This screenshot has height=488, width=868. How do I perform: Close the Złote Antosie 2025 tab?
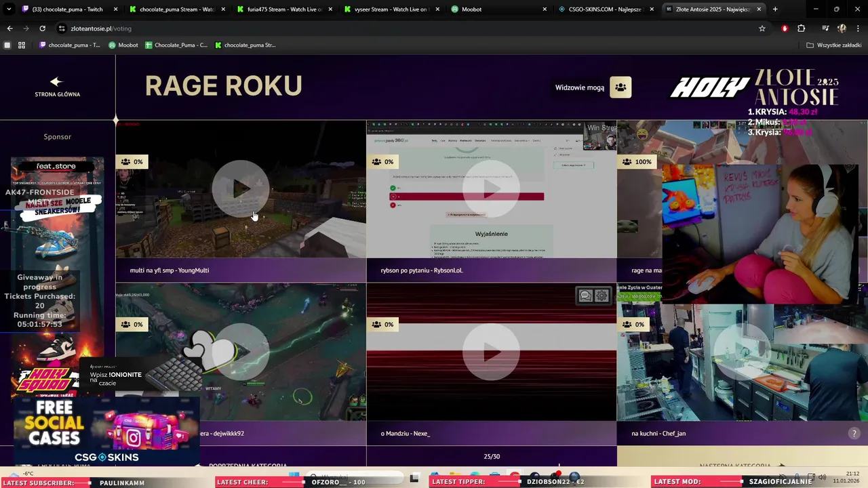tap(759, 9)
